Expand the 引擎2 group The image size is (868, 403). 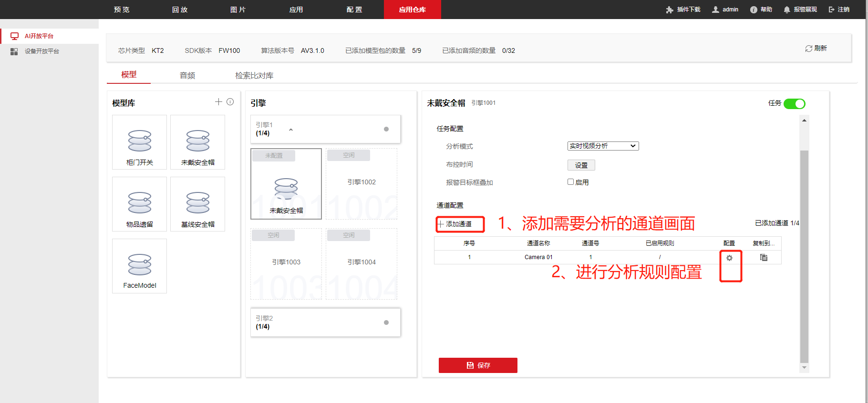pos(325,322)
